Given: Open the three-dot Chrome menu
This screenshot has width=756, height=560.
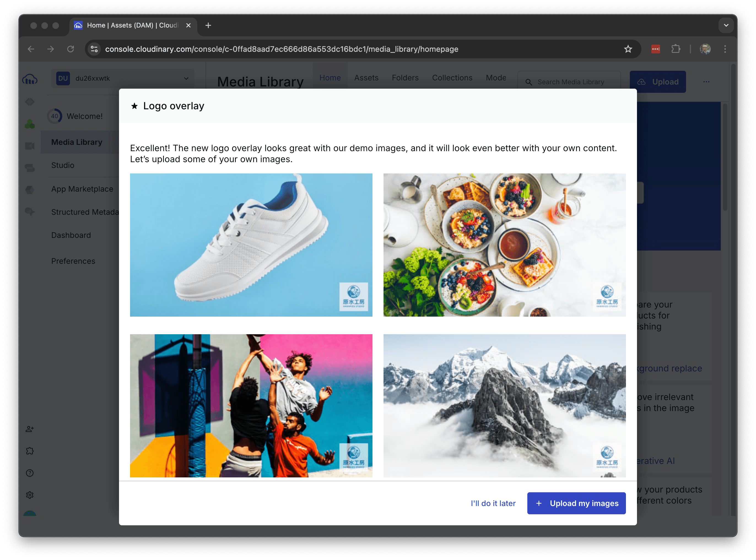Looking at the screenshot, I should [x=725, y=49].
